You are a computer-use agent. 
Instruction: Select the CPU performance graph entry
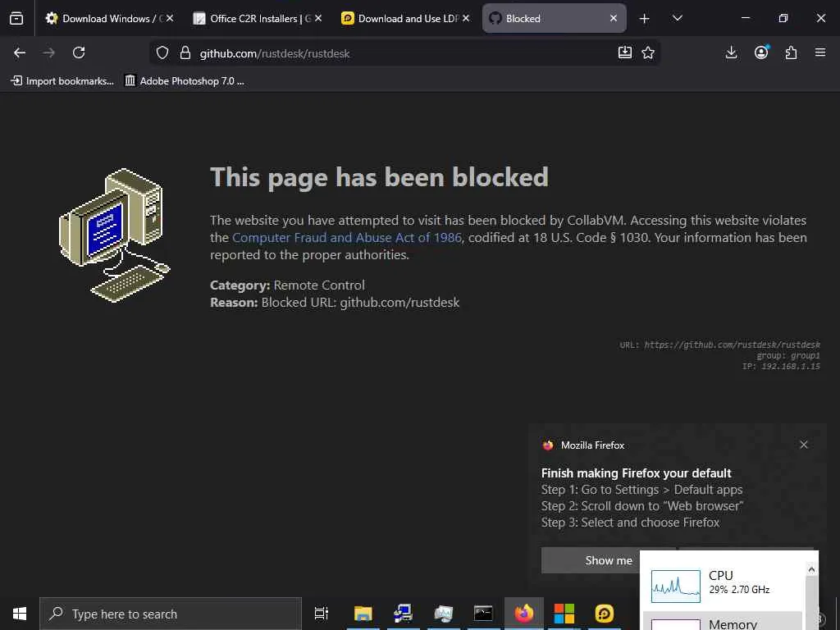click(724, 585)
